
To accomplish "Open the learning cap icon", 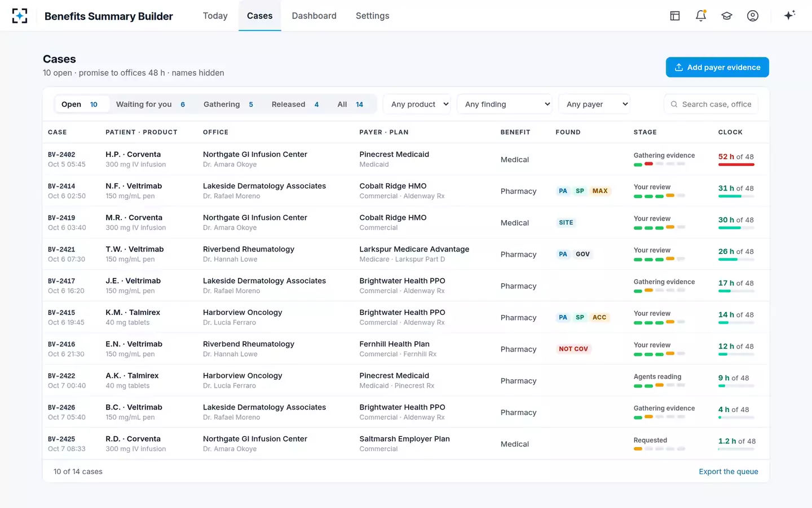I will tap(727, 16).
